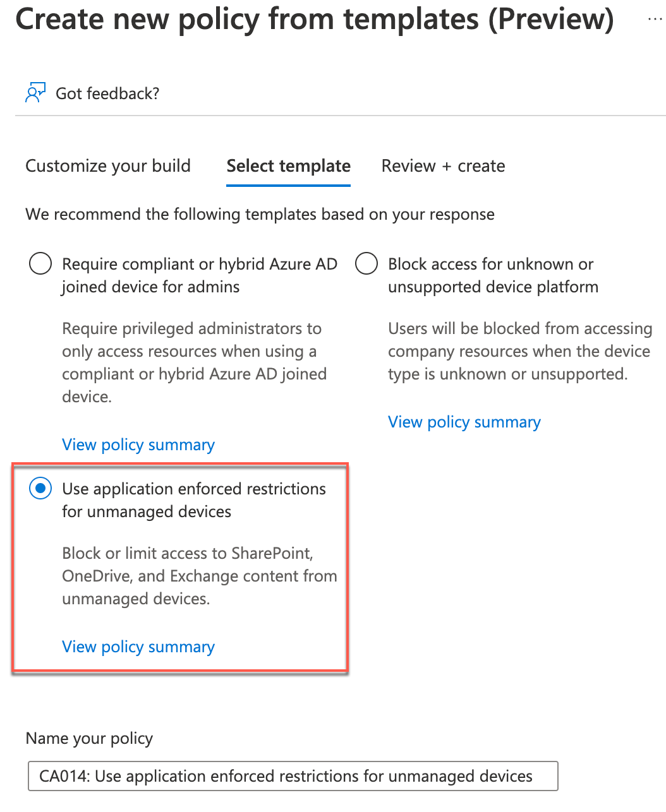
Task: Click the Create new policy page heading
Action: 315,19
